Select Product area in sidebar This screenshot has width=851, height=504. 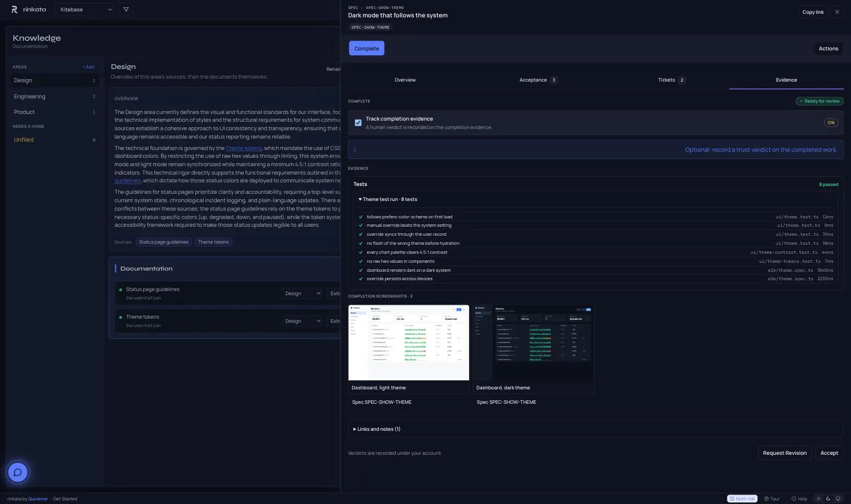[55, 112]
